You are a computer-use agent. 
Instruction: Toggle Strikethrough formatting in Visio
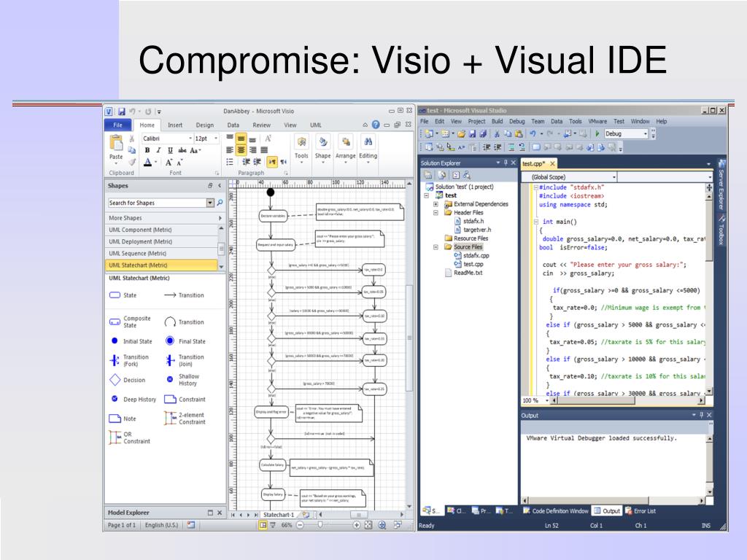pos(182,150)
